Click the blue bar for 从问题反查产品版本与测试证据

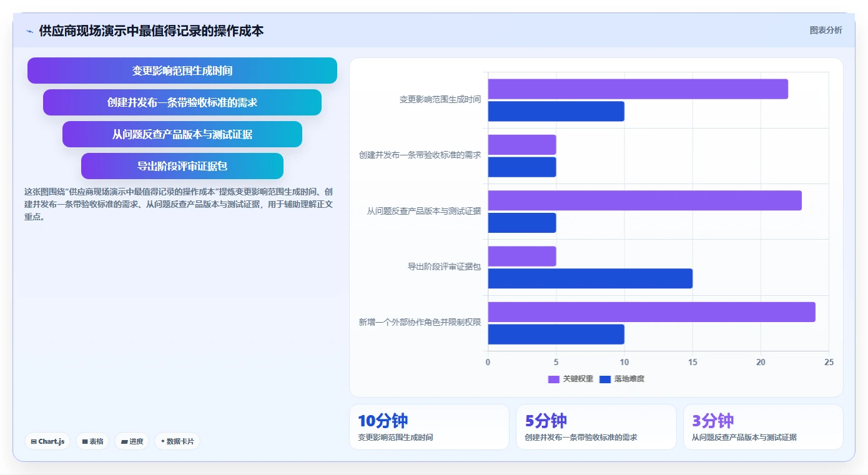(x=522, y=223)
